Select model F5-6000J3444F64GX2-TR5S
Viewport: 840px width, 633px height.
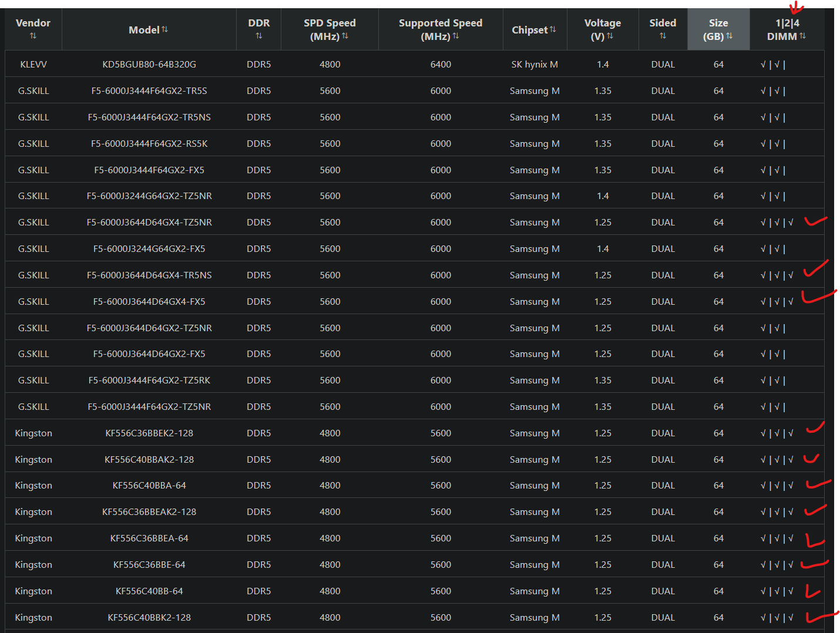coord(149,91)
